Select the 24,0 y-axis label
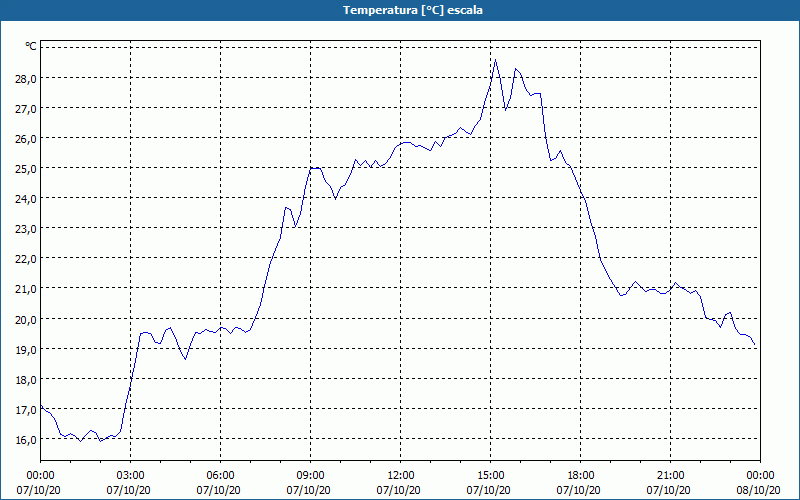Image resolution: width=800 pixels, height=500 pixels. [26, 198]
